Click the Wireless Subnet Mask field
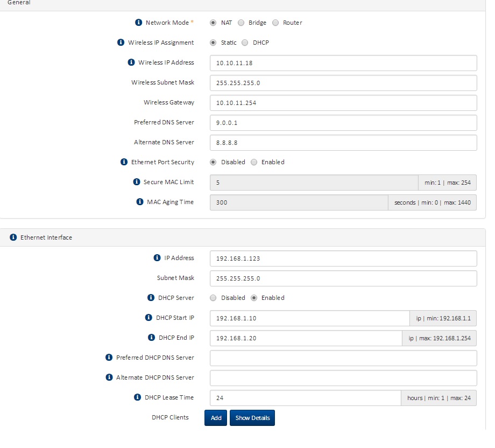 pos(343,82)
